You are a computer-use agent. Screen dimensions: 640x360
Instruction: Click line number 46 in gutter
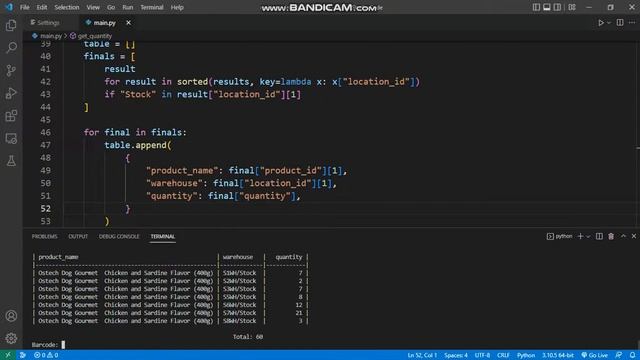click(x=46, y=132)
